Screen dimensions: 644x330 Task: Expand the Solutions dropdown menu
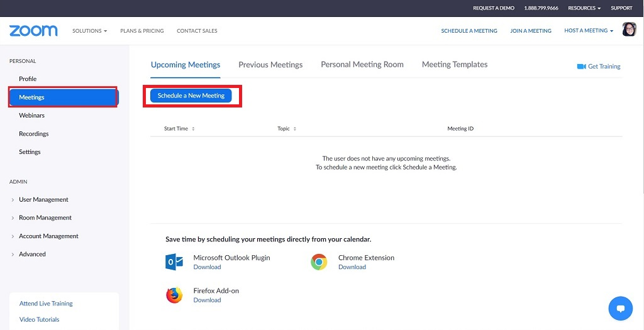[x=89, y=31]
